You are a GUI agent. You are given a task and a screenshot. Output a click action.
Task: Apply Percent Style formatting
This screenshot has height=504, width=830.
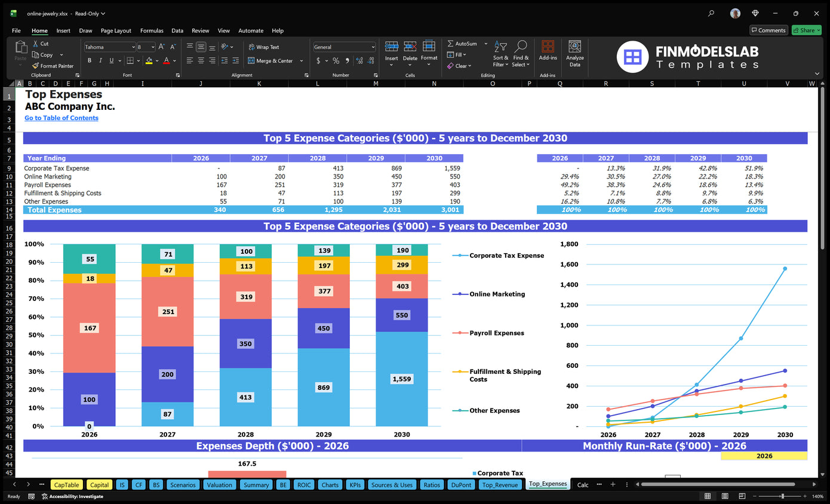pos(335,60)
